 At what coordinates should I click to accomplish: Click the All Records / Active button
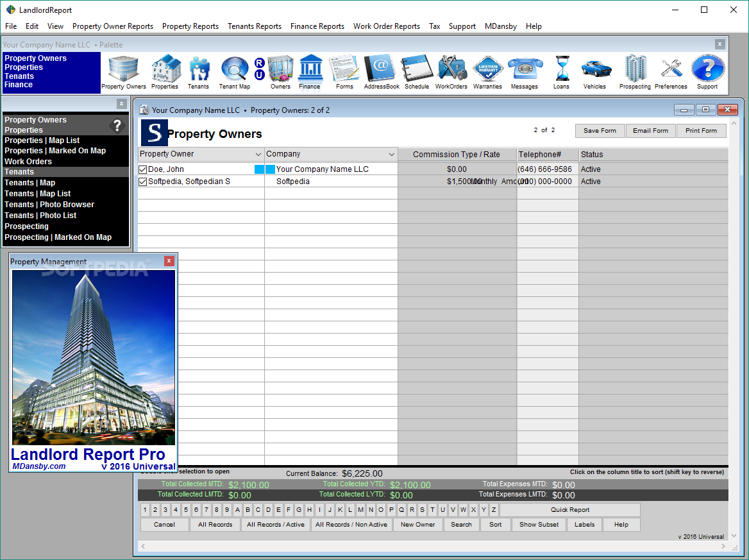point(276,525)
